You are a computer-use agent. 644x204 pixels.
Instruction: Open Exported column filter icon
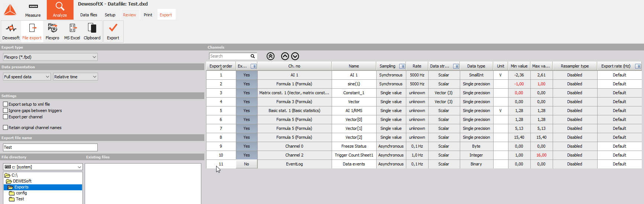[x=253, y=66]
